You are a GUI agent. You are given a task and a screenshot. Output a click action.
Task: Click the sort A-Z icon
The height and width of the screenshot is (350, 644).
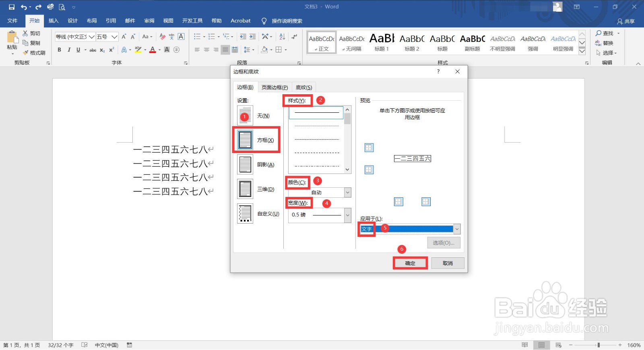[282, 37]
